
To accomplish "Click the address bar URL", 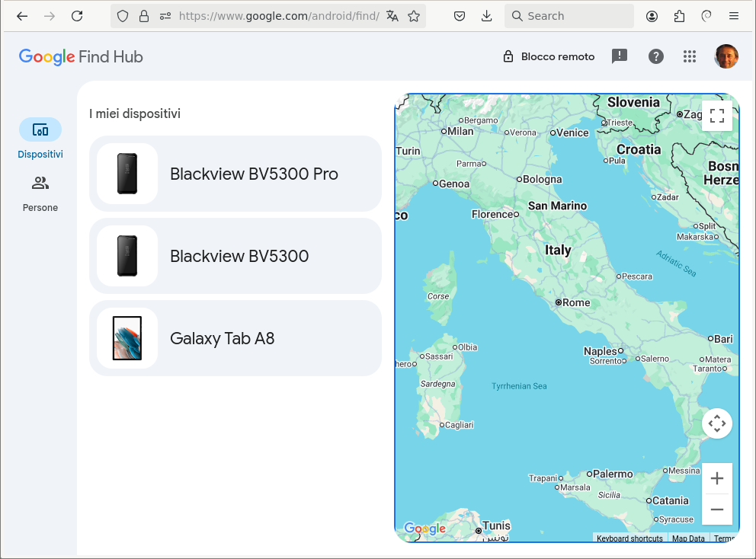I will click(x=279, y=16).
